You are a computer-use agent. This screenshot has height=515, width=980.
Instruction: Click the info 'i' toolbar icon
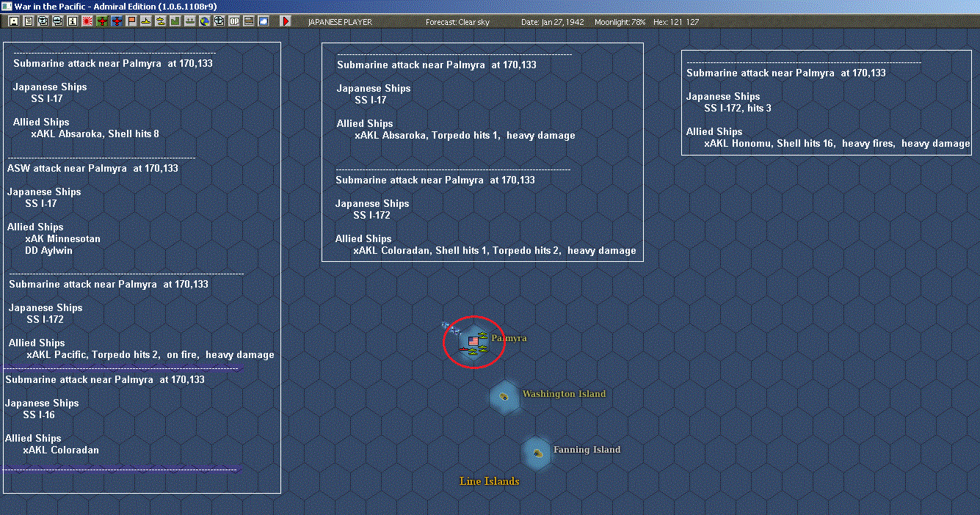tap(72, 21)
